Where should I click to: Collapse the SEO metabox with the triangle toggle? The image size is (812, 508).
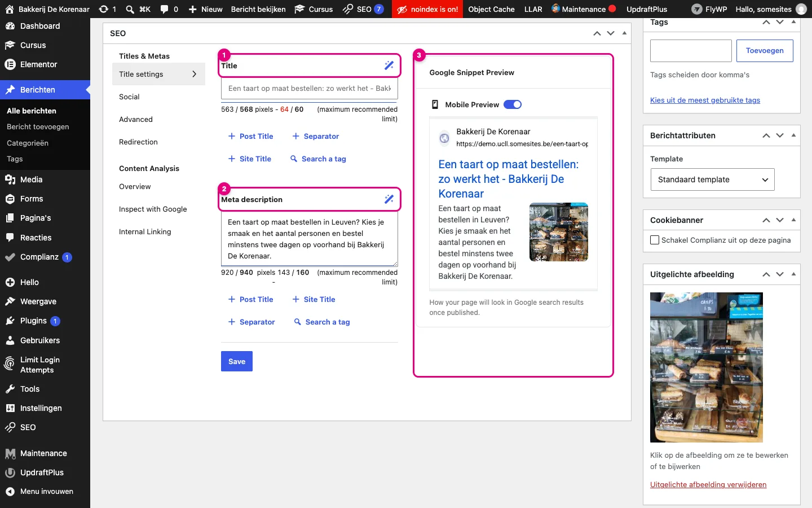pyautogui.click(x=624, y=33)
